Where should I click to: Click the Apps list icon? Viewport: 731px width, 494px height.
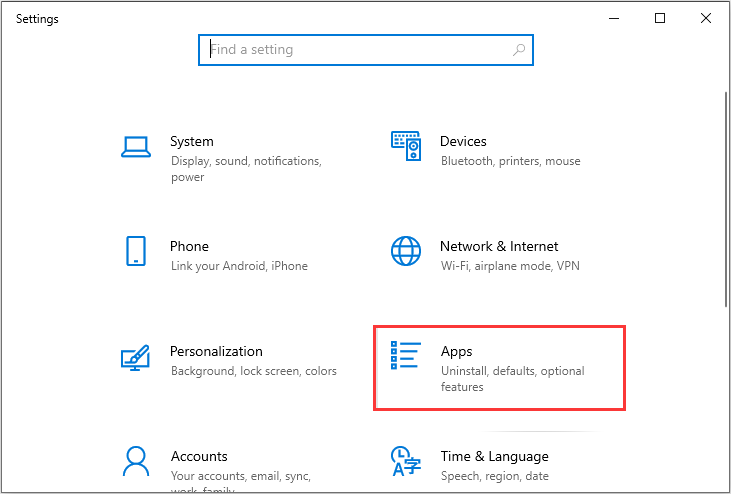(406, 355)
